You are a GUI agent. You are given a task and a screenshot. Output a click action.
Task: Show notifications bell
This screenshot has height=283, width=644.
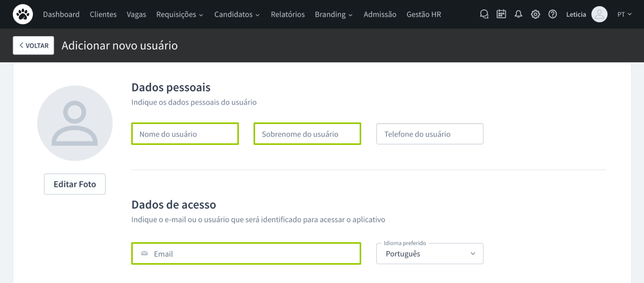(518, 14)
